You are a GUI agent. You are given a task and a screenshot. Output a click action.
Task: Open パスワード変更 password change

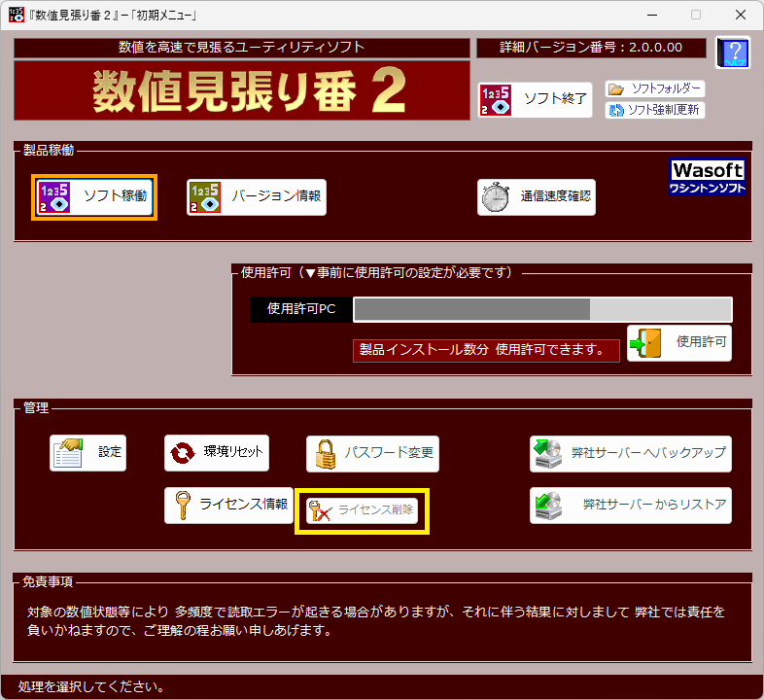[x=372, y=453]
